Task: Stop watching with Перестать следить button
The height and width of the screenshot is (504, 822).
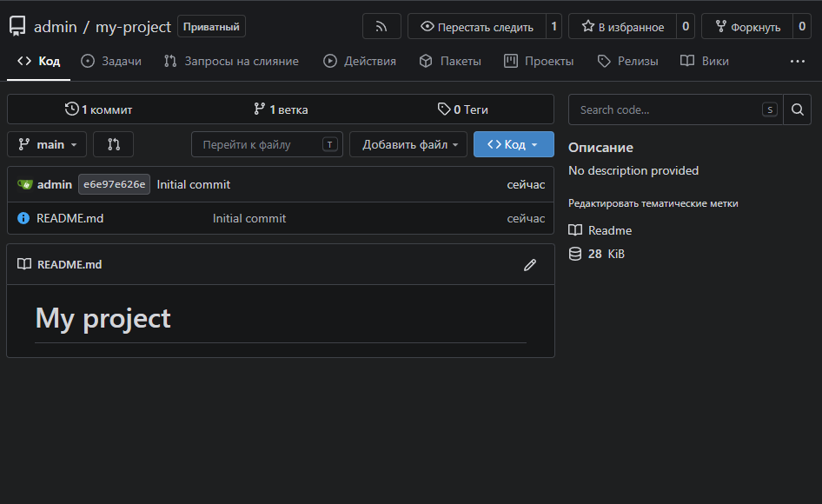Action: (477, 26)
